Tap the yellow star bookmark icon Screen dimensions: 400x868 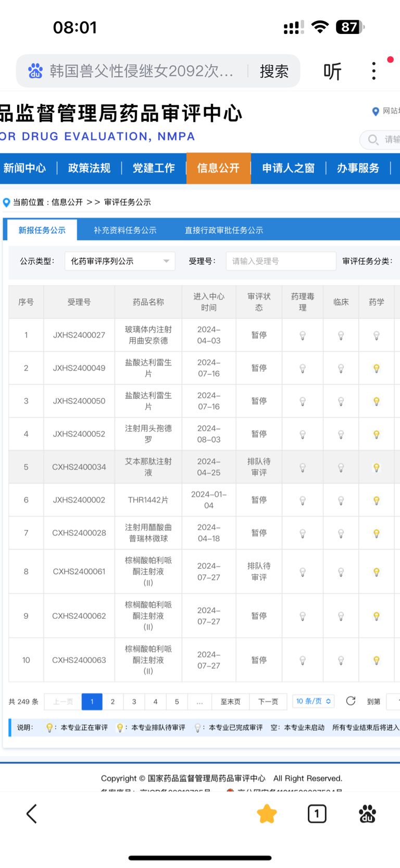(267, 814)
